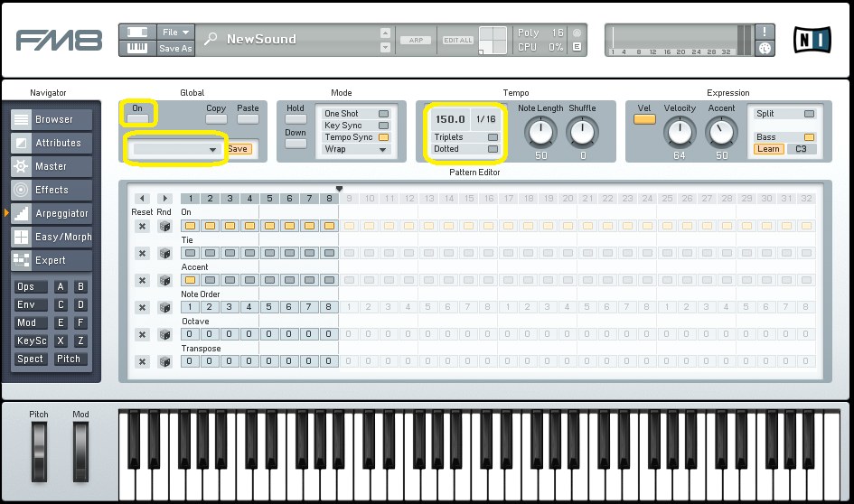Reset the Note Order row
Image resolution: width=854 pixels, height=504 pixels.
142,307
